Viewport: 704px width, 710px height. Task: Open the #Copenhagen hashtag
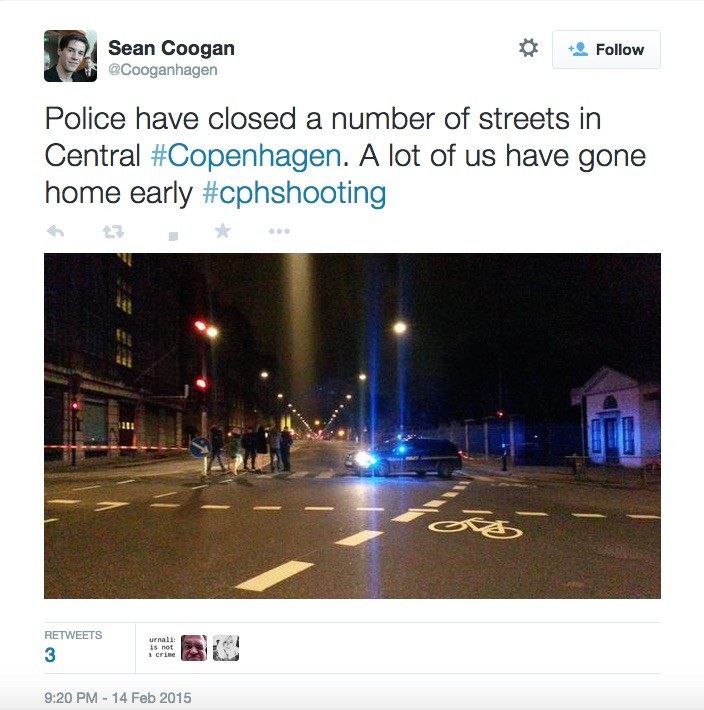(x=245, y=156)
